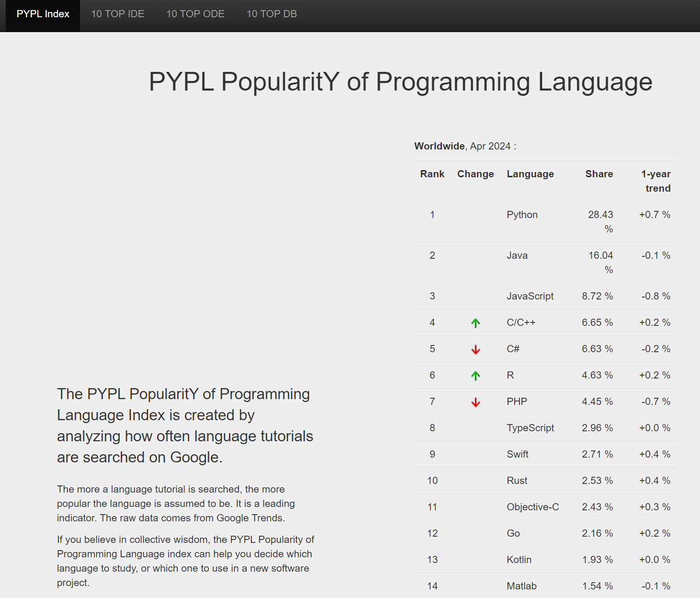Select JavaScript in the ranking table
The width and height of the screenshot is (700, 598).
tap(530, 296)
